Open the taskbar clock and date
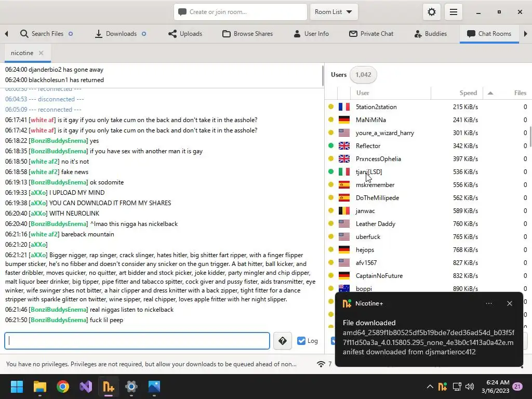Viewport: 532px width, 399px height. coord(495,387)
